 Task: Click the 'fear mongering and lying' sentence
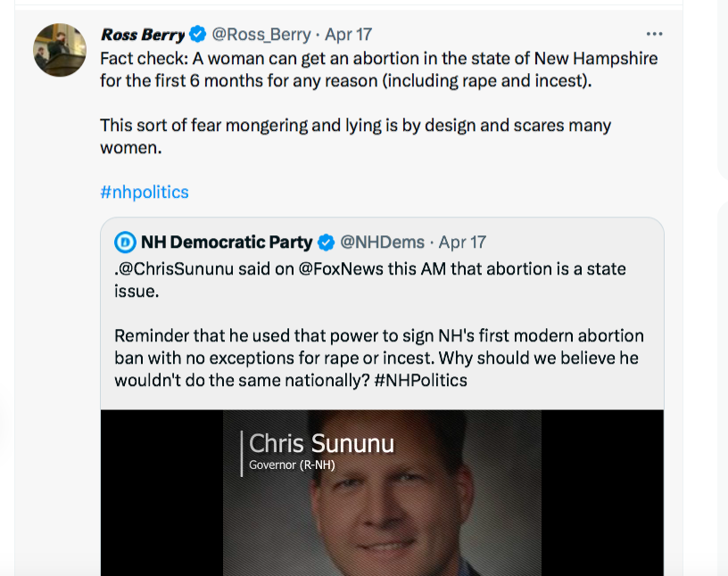tap(355, 126)
